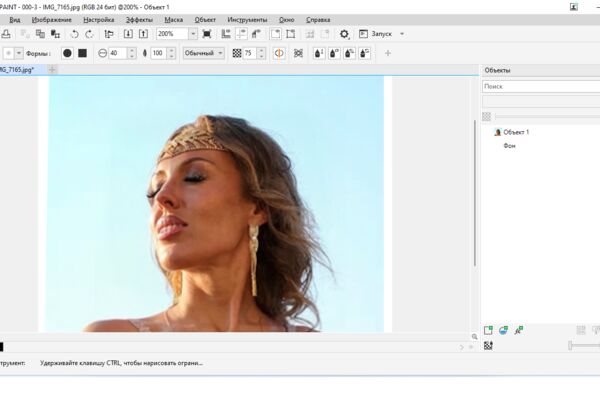Click the third ink bottle icon
Image resolution: width=600 pixels, height=400 pixels.
[x=349, y=53]
